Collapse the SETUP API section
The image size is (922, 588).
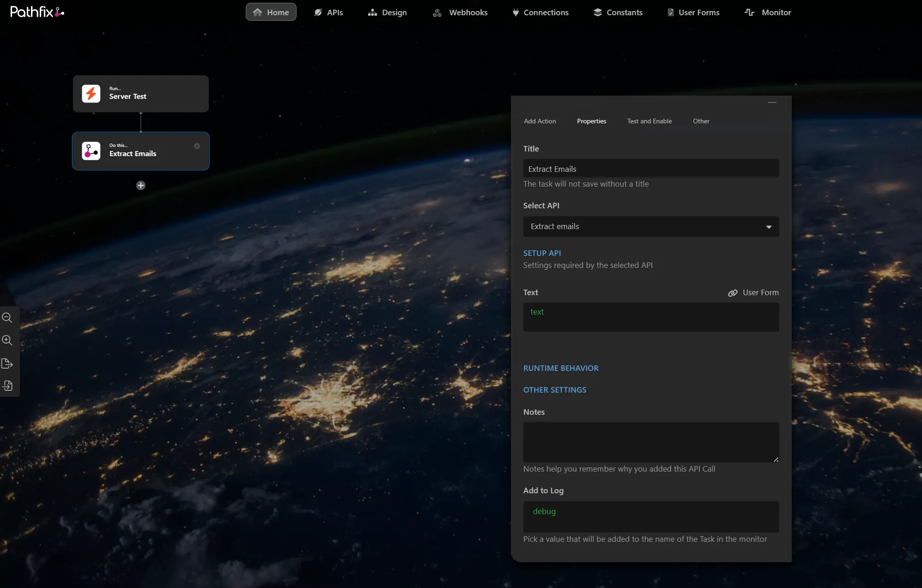542,253
